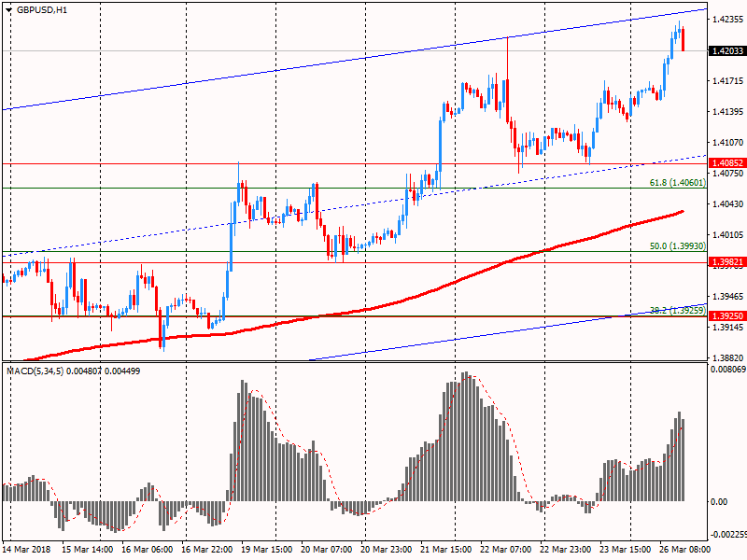This screenshot has width=747, height=560.
Task: Click MACD scale value 0.008069
Action: coord(728,370)
